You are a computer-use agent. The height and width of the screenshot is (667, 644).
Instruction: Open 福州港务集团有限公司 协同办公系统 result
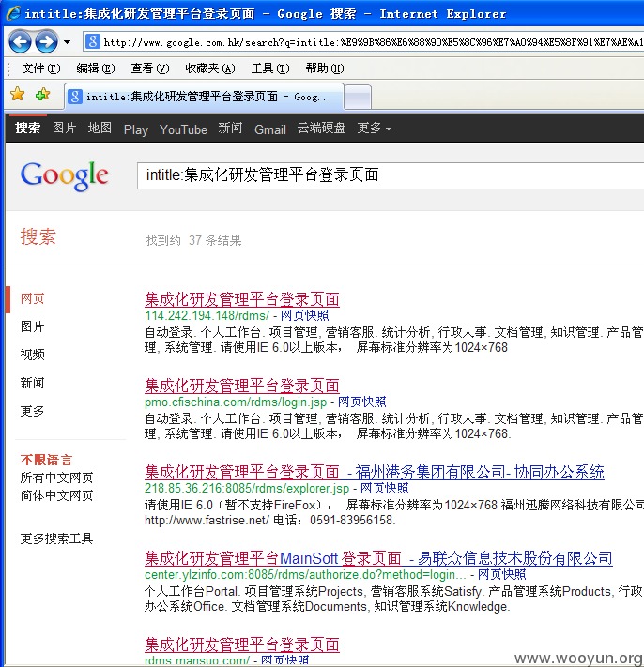(375, 472)
